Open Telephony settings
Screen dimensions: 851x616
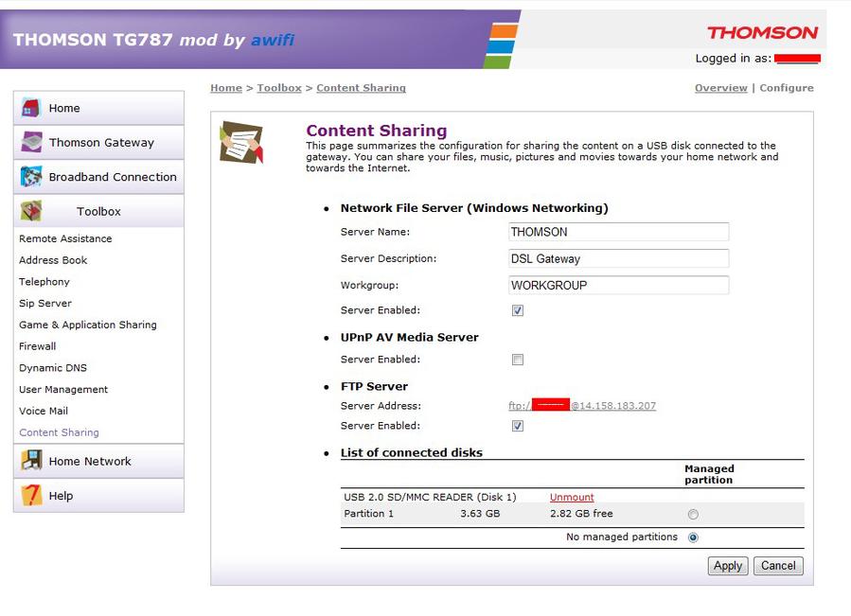[44, 282]
